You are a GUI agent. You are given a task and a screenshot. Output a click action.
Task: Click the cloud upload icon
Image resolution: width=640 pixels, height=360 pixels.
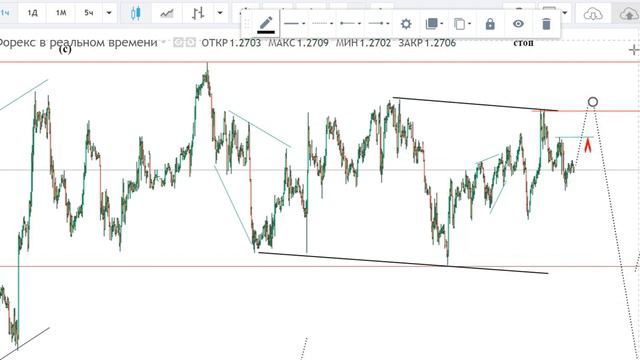click(629, 14)
